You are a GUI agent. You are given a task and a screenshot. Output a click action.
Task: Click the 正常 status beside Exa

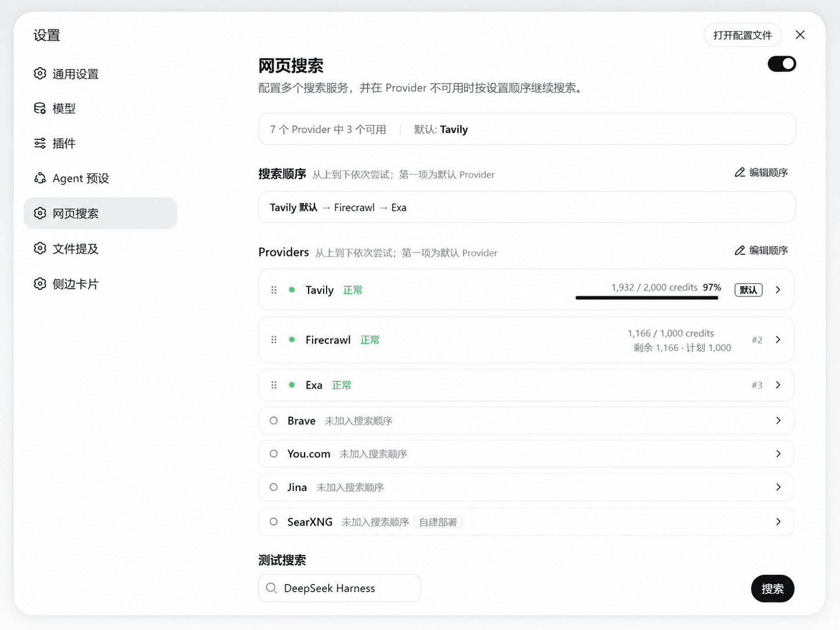pyautogui.click(x=342, y=385)
